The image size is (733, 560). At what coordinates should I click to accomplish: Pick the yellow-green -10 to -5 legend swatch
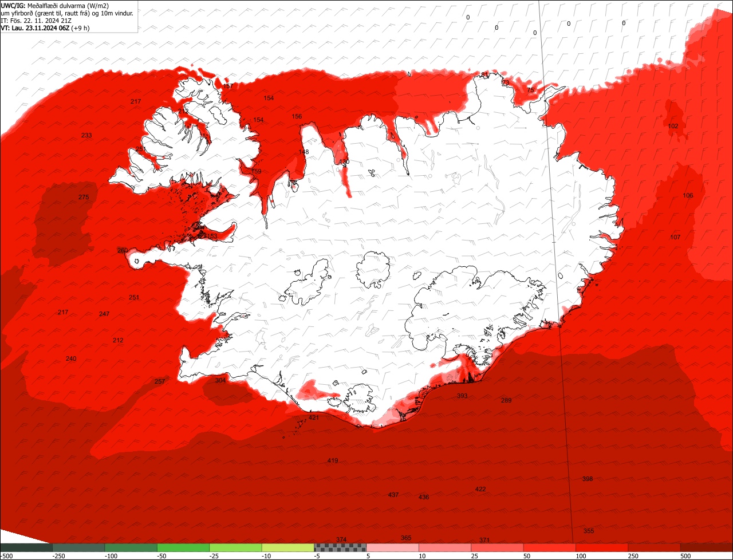[288, 547]
